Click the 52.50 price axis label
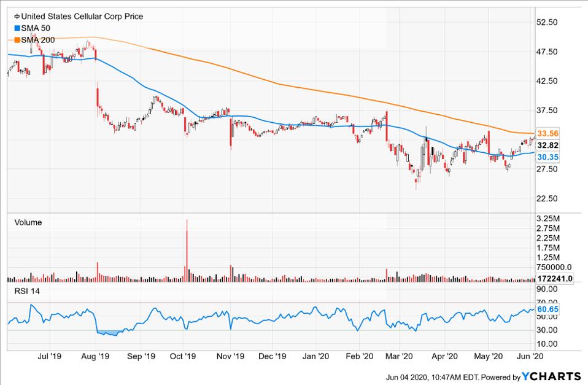The height and width of the screenshot is (385, 588). tap(547, 22)
